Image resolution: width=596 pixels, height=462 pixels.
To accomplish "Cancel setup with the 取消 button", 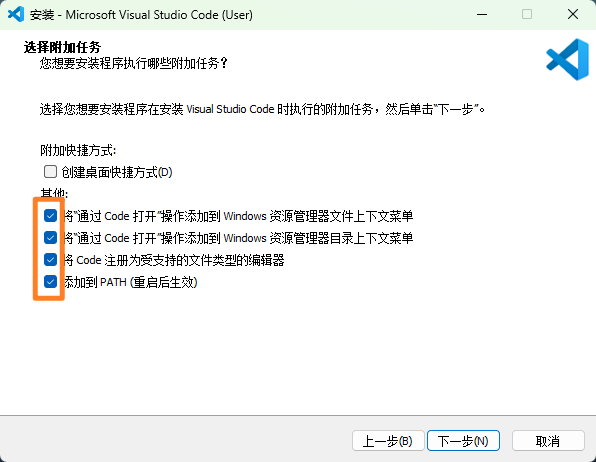I will pos(548,441).
